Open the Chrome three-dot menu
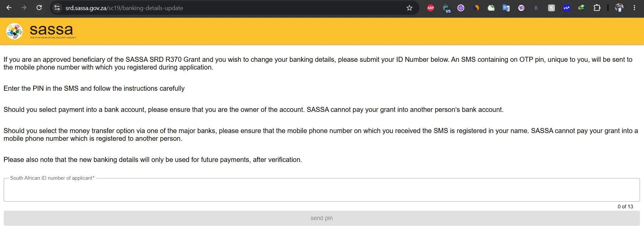The image size is (644, 251). (x=634, y=8)
